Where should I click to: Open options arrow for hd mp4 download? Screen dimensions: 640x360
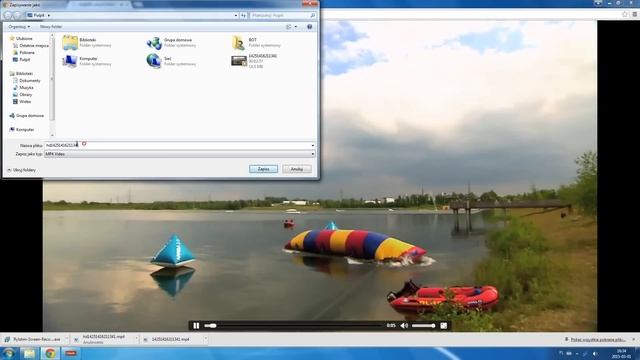coord(136,339)
